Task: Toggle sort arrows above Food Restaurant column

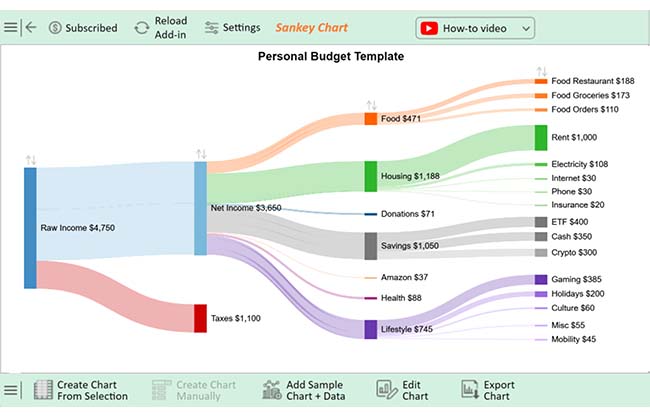Action: coord(542,71)
